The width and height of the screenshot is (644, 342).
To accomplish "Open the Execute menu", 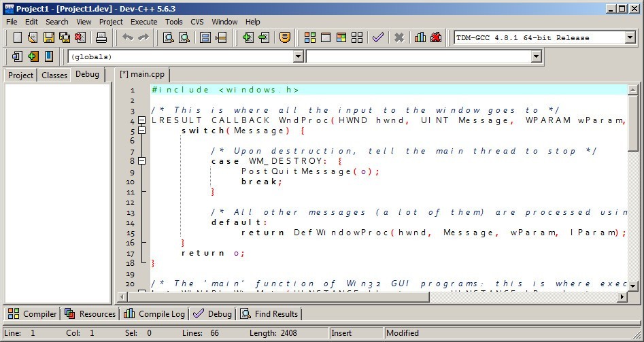I will (x=143, y=22).
